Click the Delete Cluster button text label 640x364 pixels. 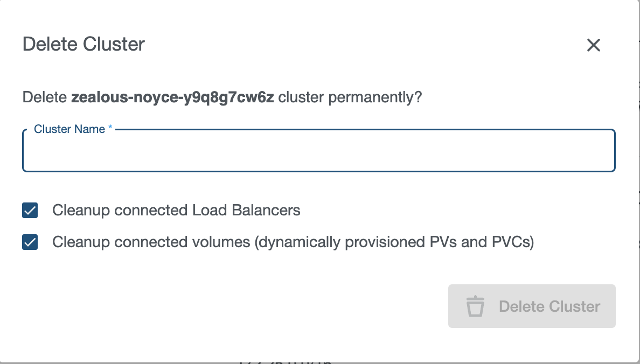[549, 306]
